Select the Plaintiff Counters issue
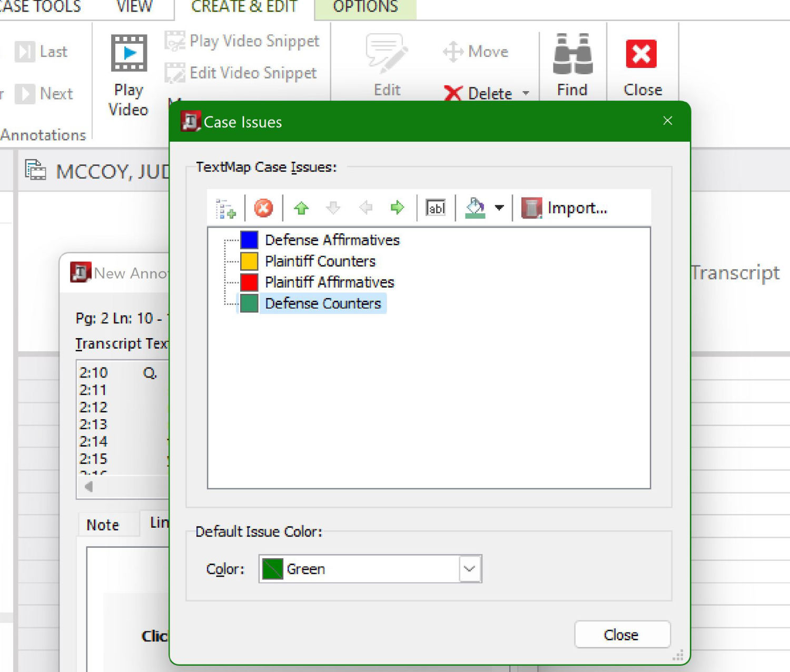 coord(320,261)
